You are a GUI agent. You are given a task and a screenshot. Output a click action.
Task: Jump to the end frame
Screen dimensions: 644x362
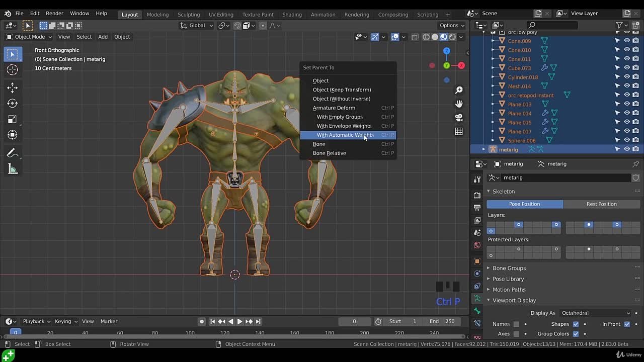point(258,321)
